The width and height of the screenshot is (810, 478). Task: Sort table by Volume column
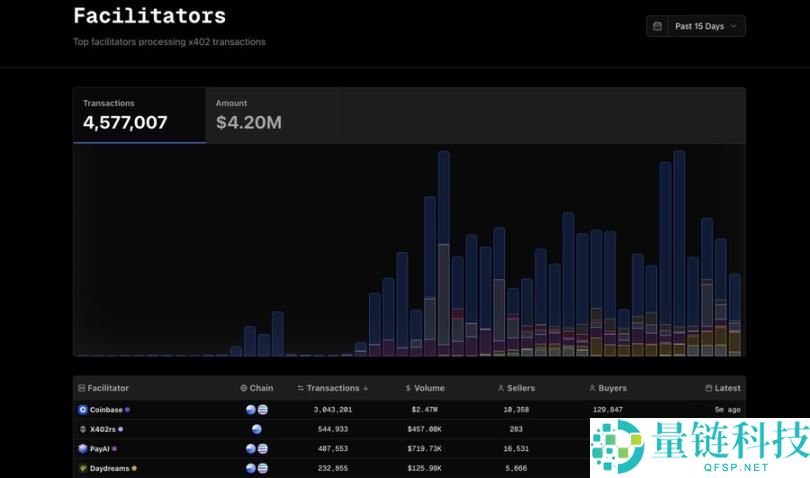[425, 388]
